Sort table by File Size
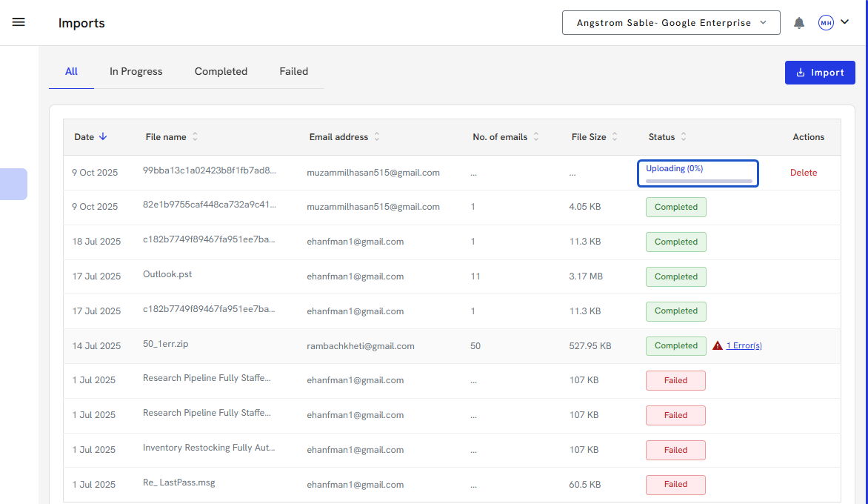868x504 pixels. [614, 136]
